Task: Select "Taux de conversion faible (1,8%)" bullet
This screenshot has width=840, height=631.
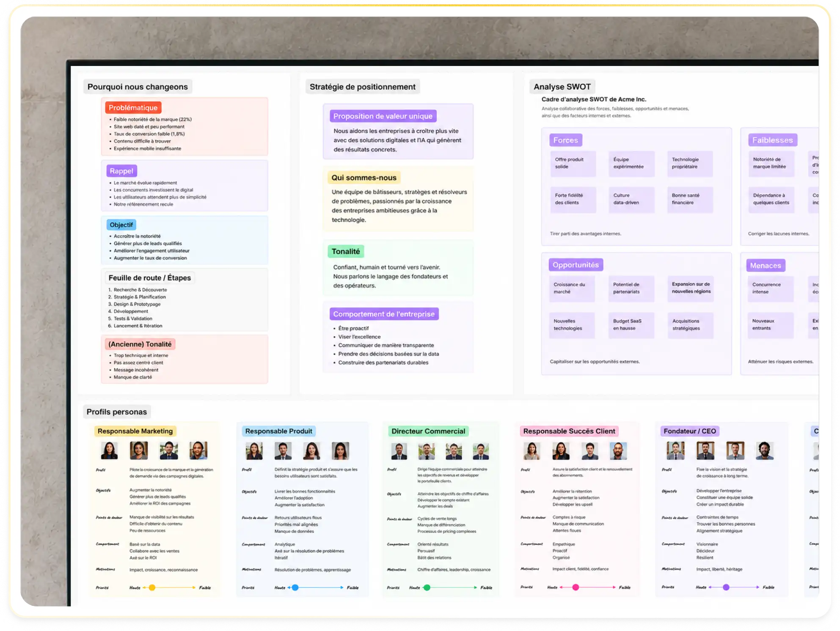Action: [149, 134]
